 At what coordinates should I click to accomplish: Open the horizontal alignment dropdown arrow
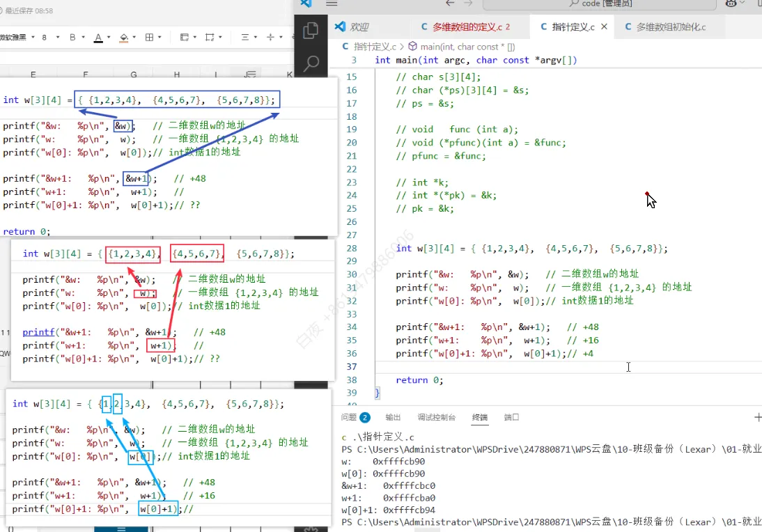[x=255, y=38]
